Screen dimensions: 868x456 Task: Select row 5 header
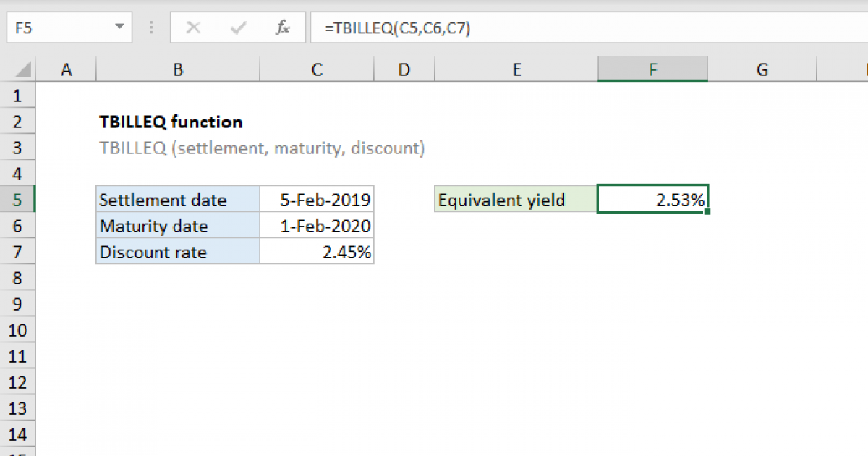pyautogui.click(x=17, y=199)
